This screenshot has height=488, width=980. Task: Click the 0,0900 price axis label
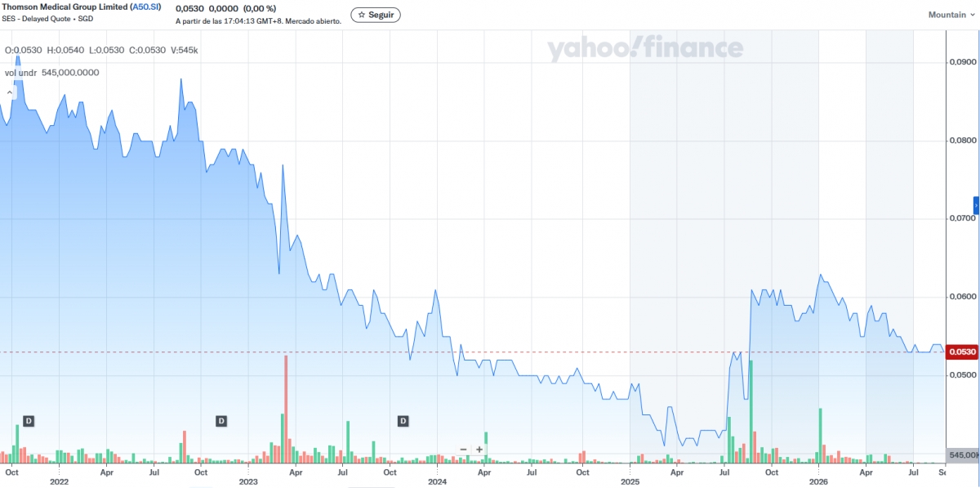(x=962, y=62)
